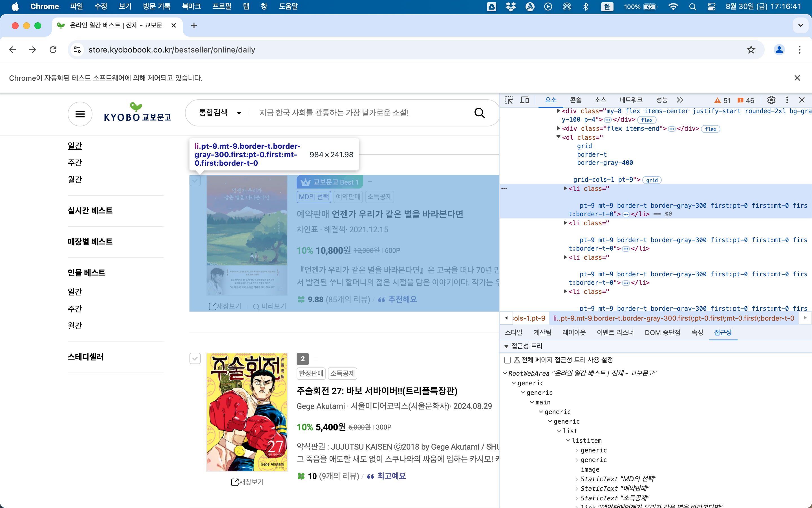Open the 통합검색 dropdown
Screen dimensions: 812x508
pyautogui.click(x=220, y=113)
